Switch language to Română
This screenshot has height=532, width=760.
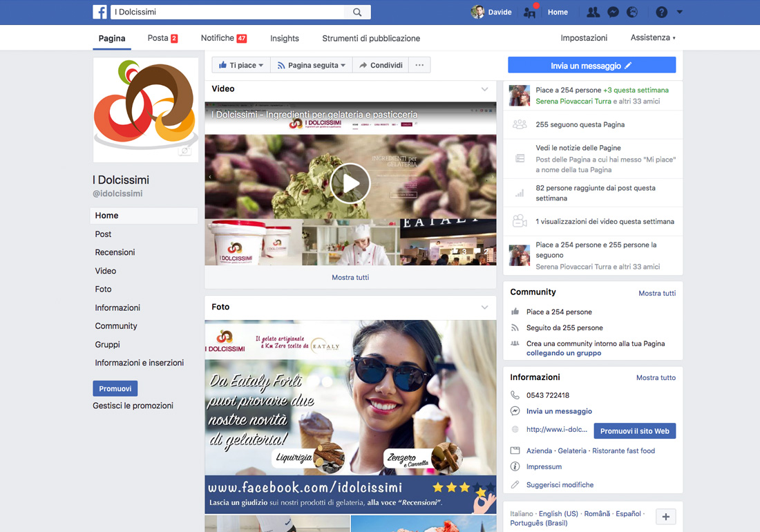pos(597,513)
